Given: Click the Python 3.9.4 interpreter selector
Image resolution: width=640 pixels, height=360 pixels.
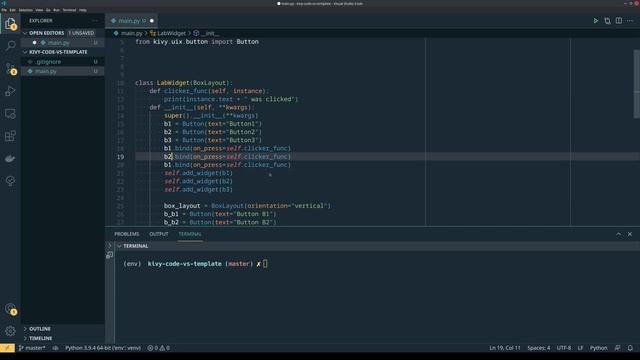Looking at the screenshot, I should [x=103, y=348].
